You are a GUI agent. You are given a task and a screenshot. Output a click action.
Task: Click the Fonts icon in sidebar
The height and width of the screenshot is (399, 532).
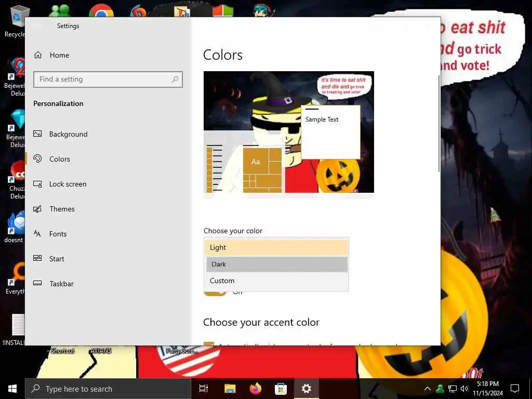pos(37,233)
